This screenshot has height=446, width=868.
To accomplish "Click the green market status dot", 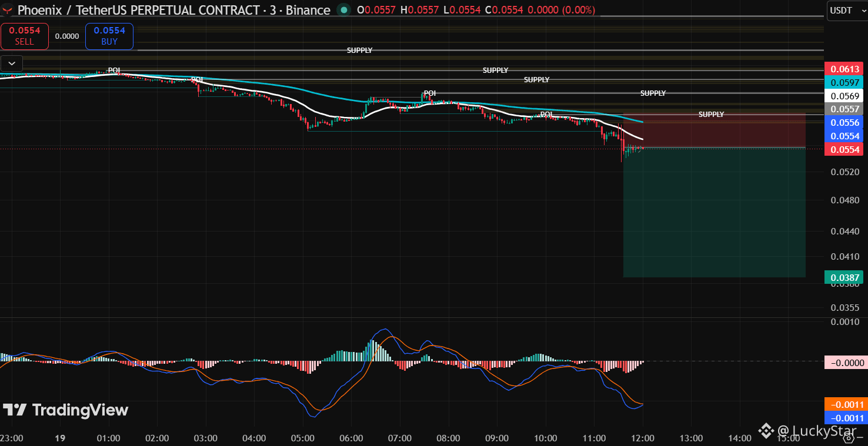I will [x=343, y=10].
